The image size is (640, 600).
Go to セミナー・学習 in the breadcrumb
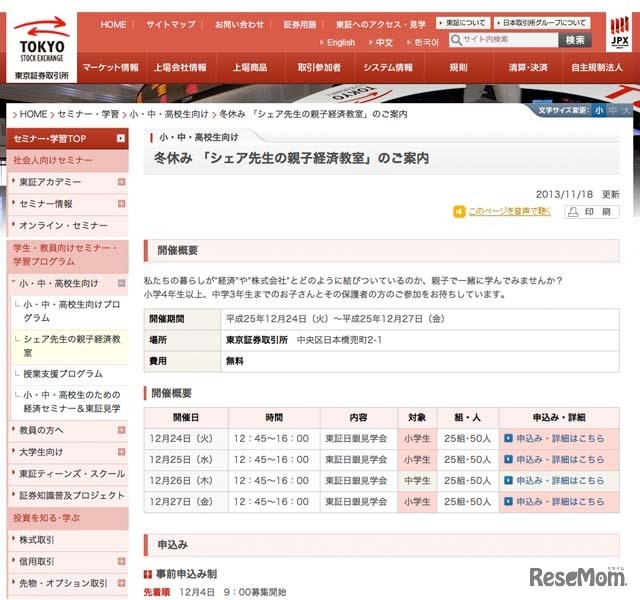coord(88,114)
